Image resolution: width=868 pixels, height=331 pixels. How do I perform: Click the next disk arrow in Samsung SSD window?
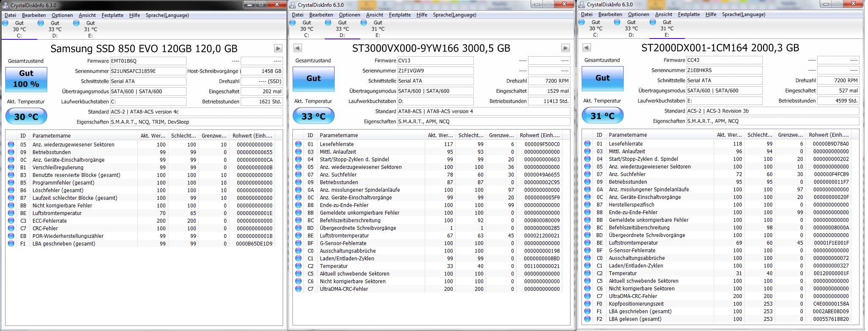pos(278,48)
